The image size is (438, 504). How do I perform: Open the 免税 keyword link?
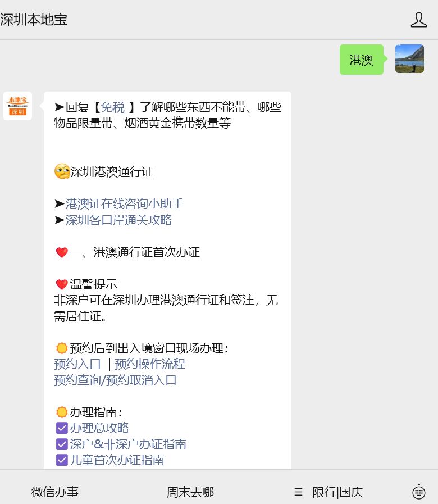[x=112, y=107]
